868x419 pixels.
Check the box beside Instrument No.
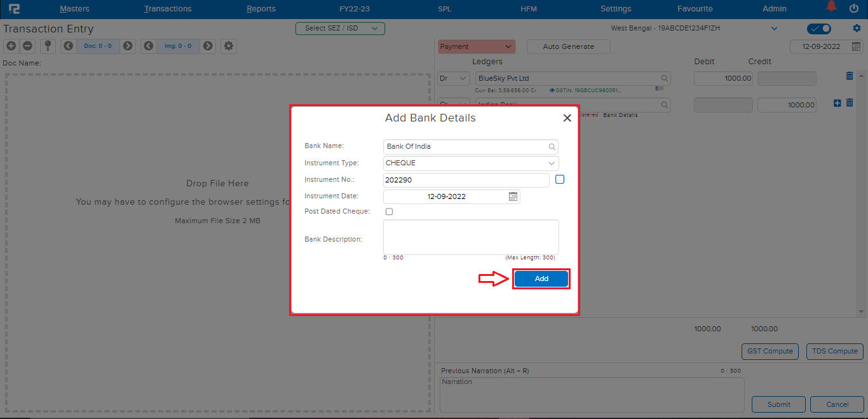coord(559,179)
